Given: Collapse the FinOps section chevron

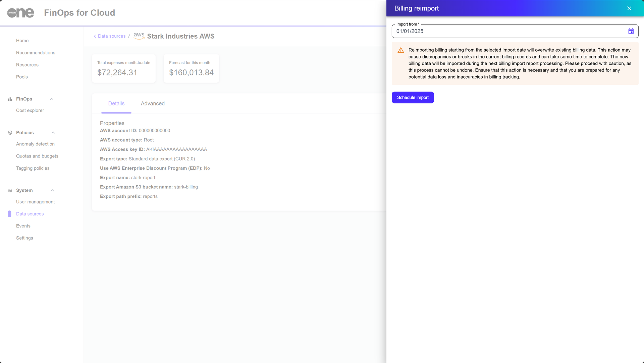Looking at the screenshot, I should point(52,99).
